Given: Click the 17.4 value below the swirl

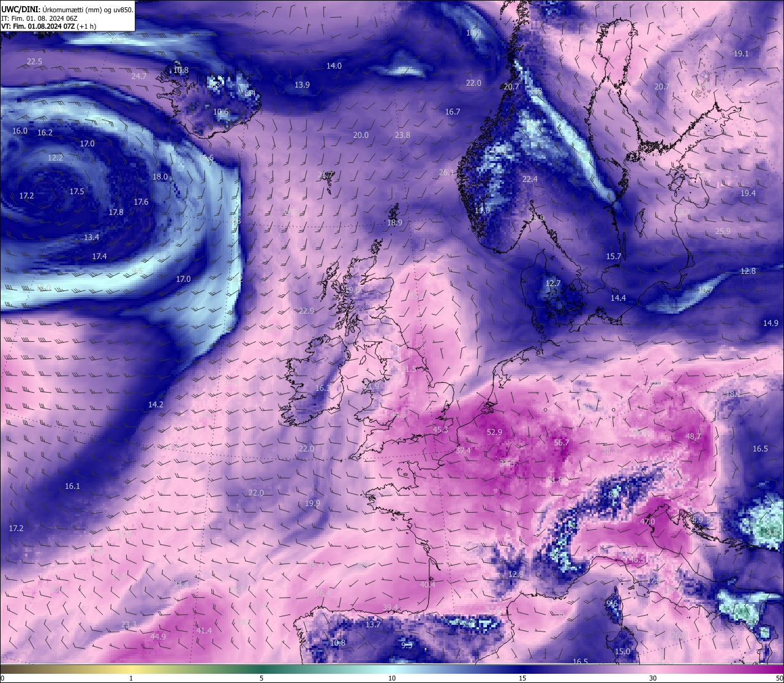Looking at the screenshot, I should 99,257.
